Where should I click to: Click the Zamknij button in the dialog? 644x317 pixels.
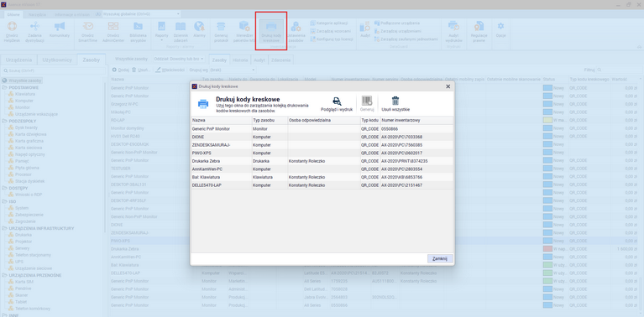(440, 259)
